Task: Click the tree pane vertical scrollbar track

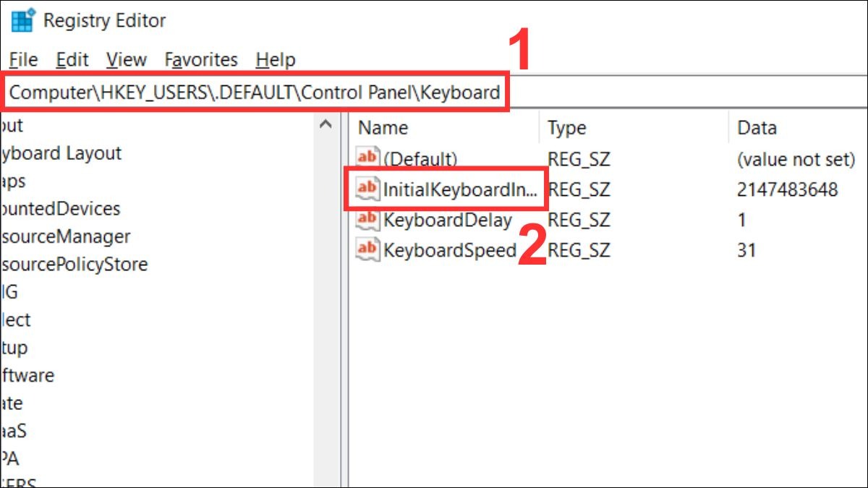Action: point(325,311)
